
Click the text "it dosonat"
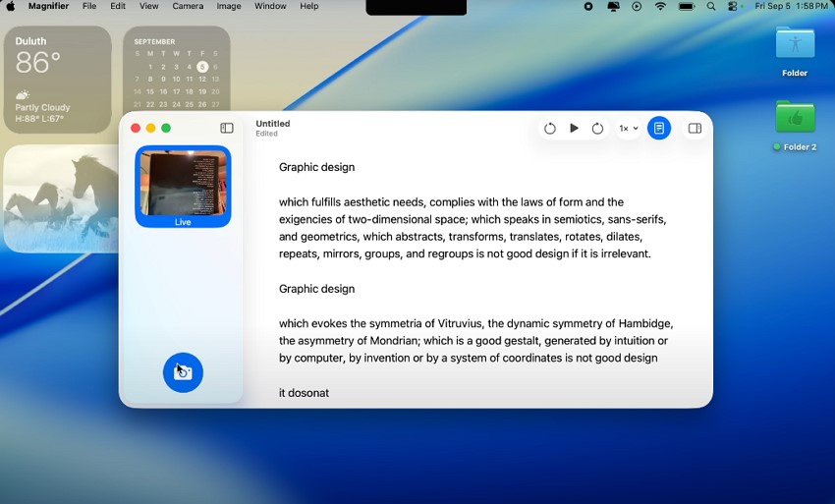305,393
